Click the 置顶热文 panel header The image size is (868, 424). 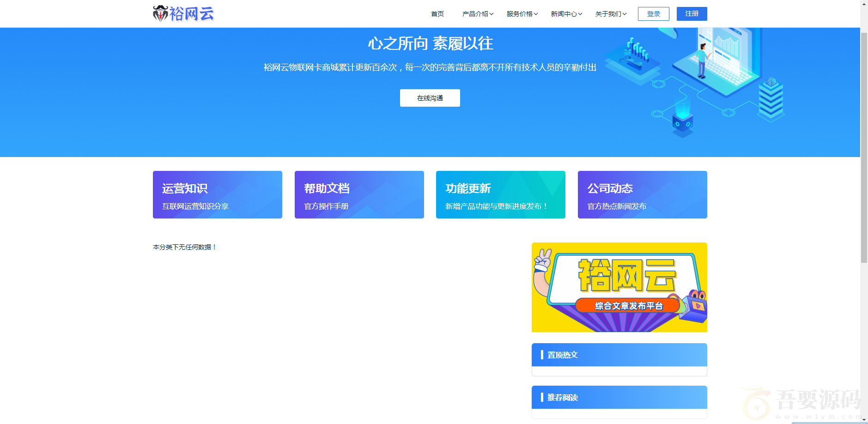point(619,355)
